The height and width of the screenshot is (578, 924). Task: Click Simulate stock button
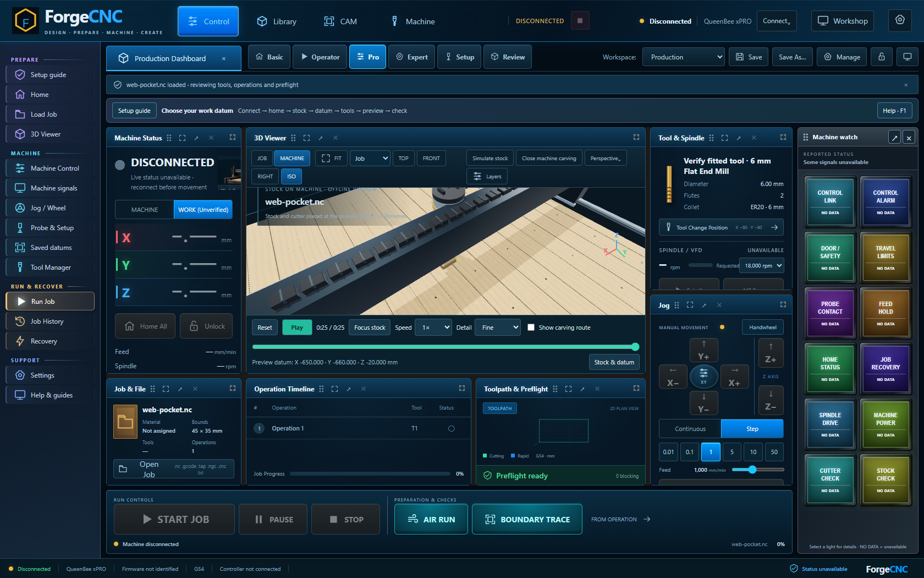click(x=490, y=159)
